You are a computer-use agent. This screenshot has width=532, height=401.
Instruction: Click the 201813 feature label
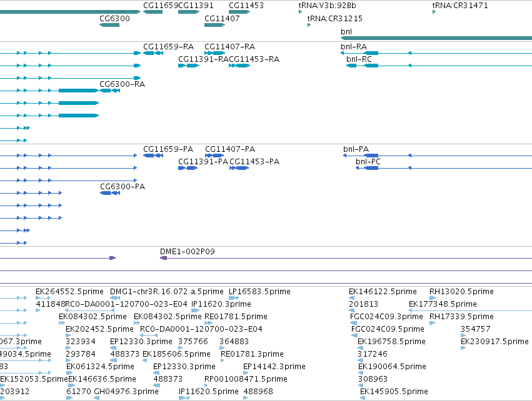(363, 304)
